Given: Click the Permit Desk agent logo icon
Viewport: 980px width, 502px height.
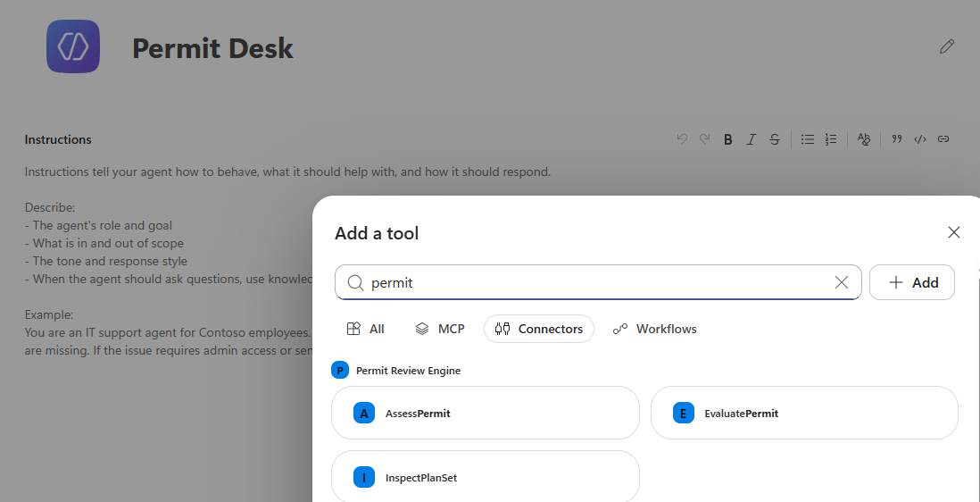Looking at the screenshot, I should click(73, 46).
